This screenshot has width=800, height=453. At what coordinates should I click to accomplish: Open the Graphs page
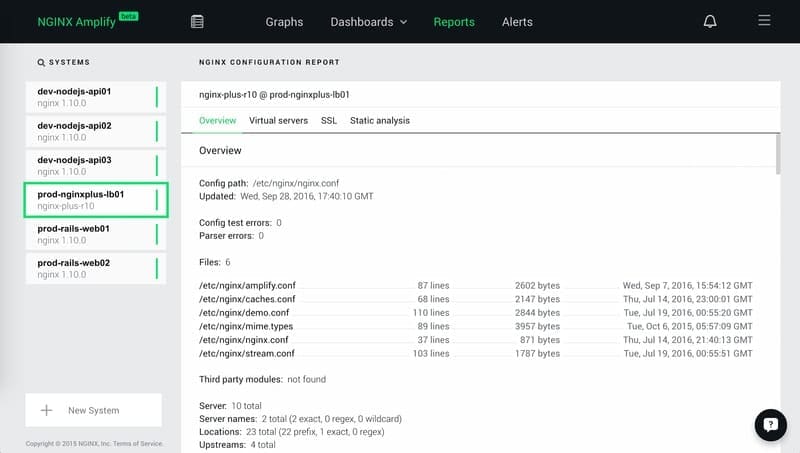tap(284, 22)
